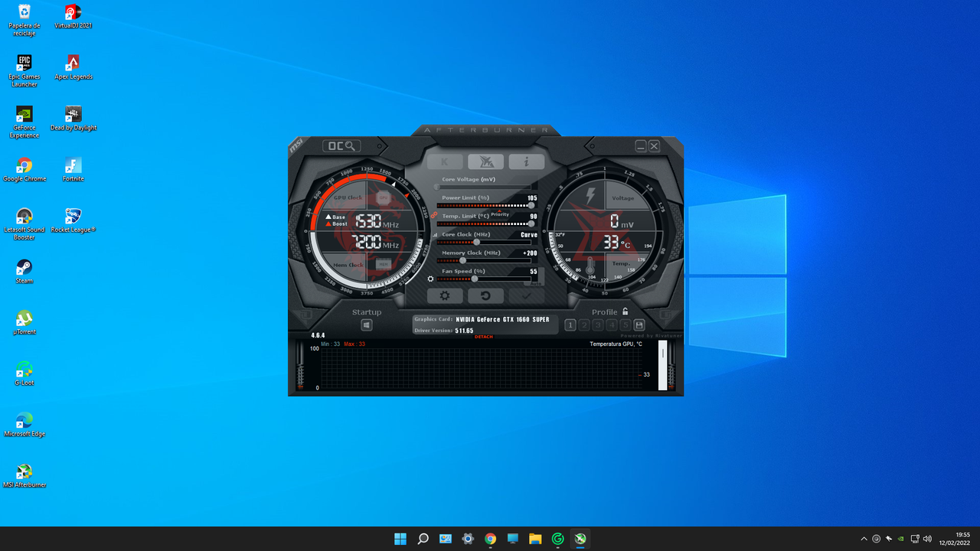This screenshot has width=980, height=551.
Task: Click the Memory Clock '+200' value field
Action: click(530, 253)
